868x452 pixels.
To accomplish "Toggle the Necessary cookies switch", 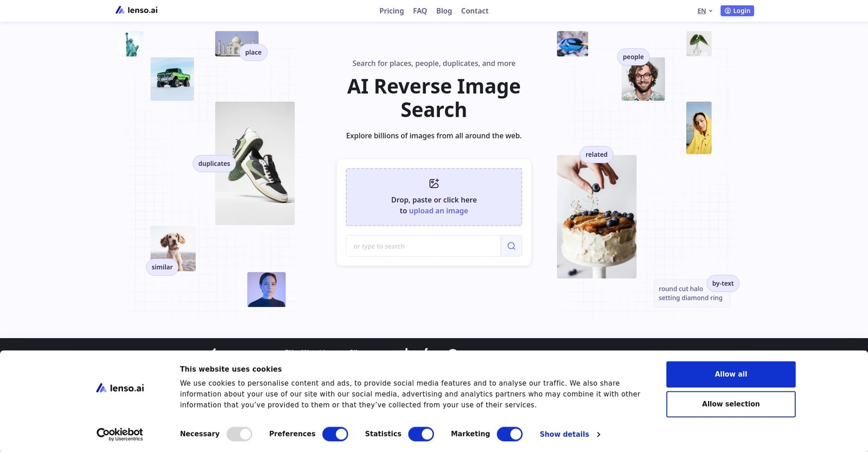I will pyautogui.click(x=239, y=434).
